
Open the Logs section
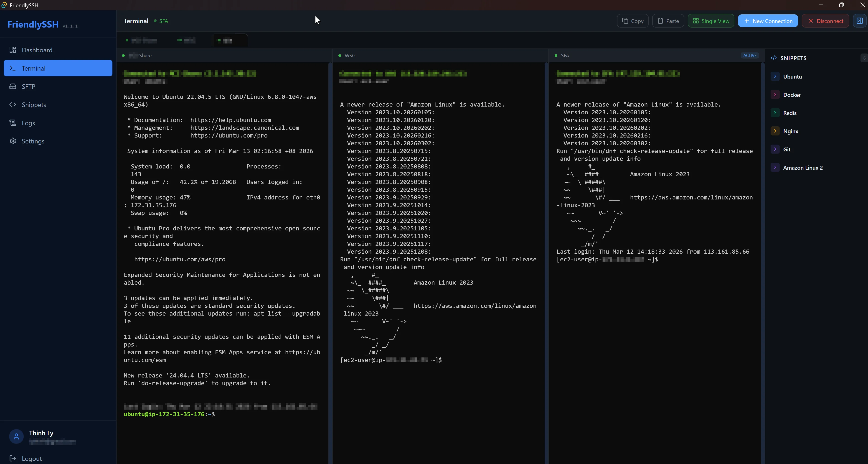pyautogui.click(x=58, y=123)
